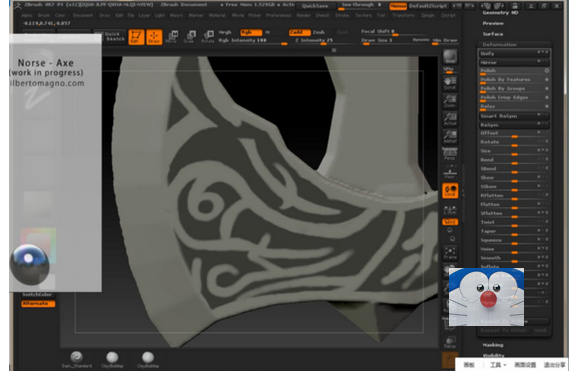Screen dimensions: 574x376
Task: Toggle the Zadd sculpt mode
Action: pos(299,32)
